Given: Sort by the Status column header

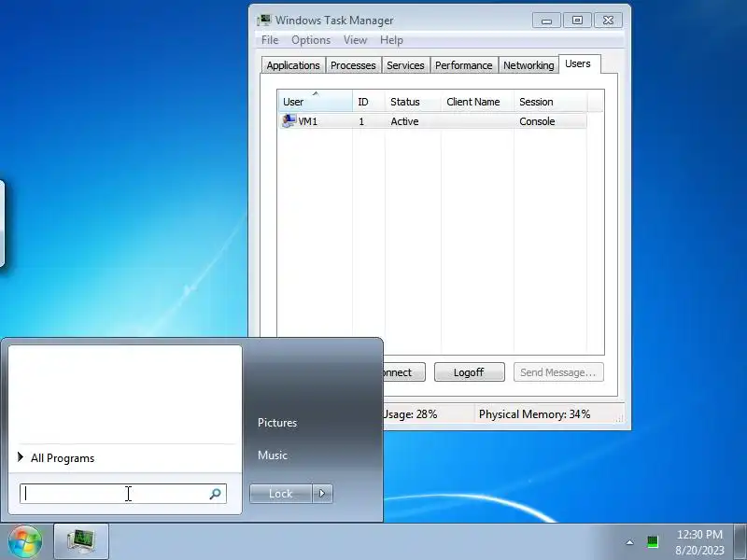Looking at the screenshot, I should [413, 102].
